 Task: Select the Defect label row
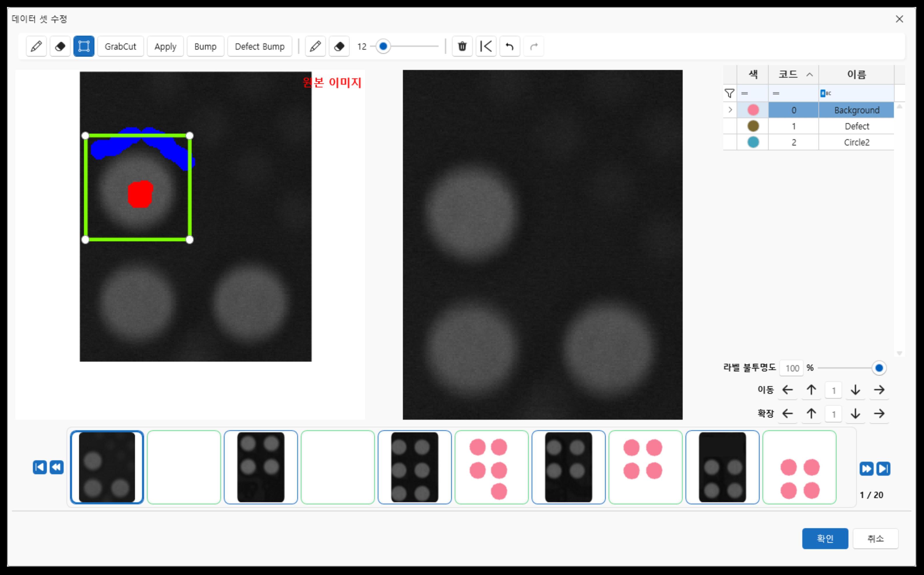(856, 126)
